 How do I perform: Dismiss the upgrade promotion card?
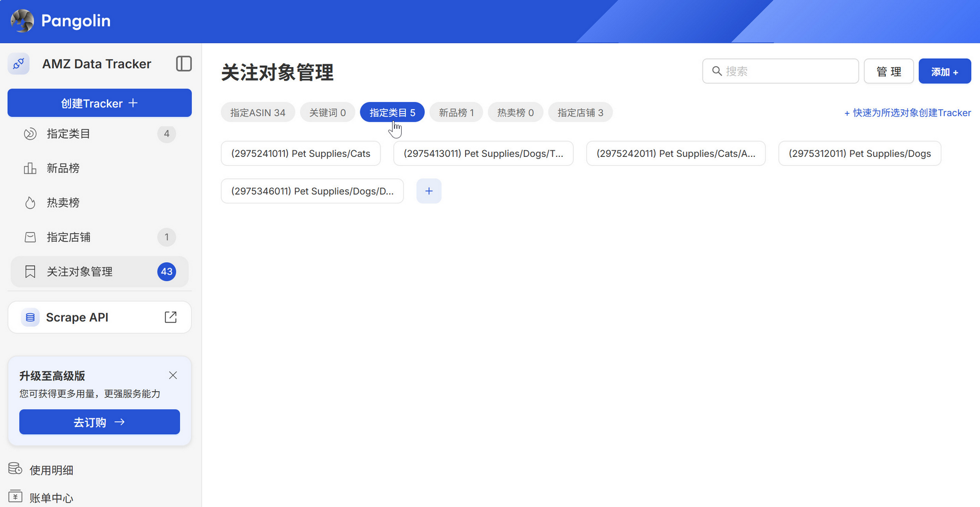[x=173, y=375]
